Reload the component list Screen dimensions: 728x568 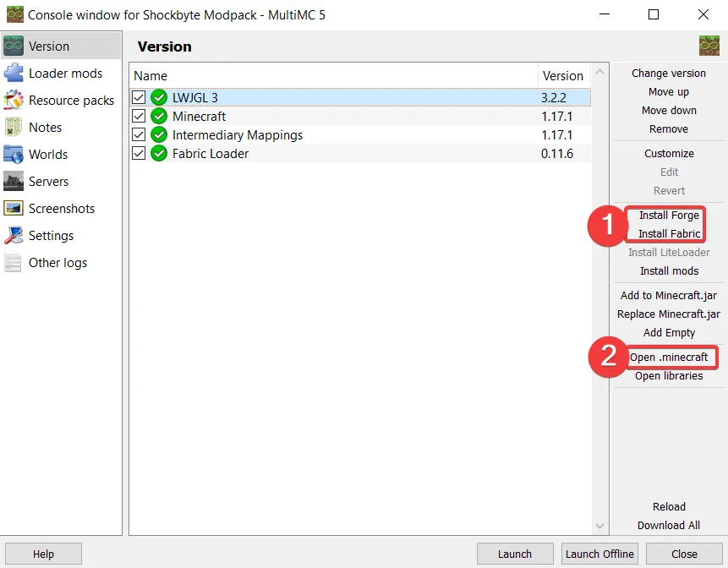669,507
